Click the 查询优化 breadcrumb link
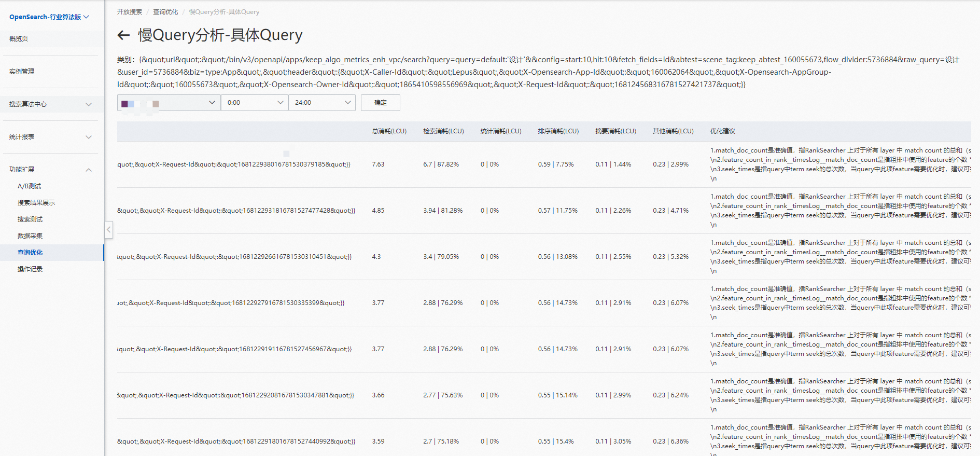The width and height of the screenshot is (980, 456). (165, 12)
